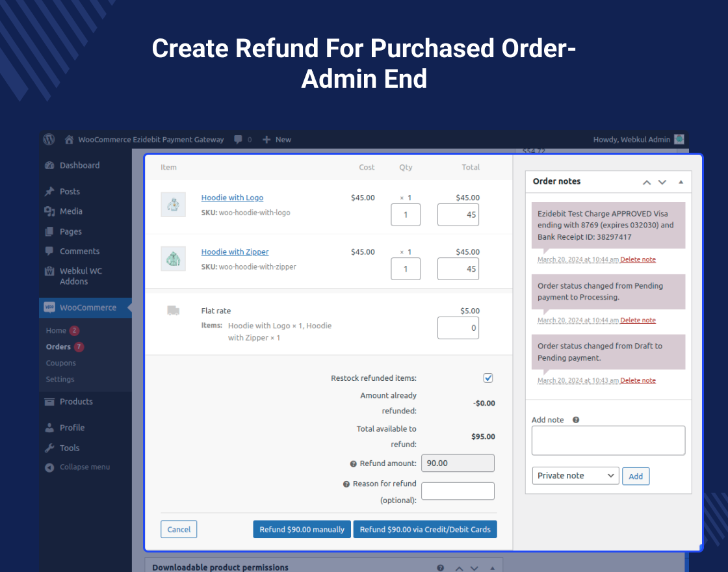
Task: Open the Coupons submenu
Action: point(61,363)
